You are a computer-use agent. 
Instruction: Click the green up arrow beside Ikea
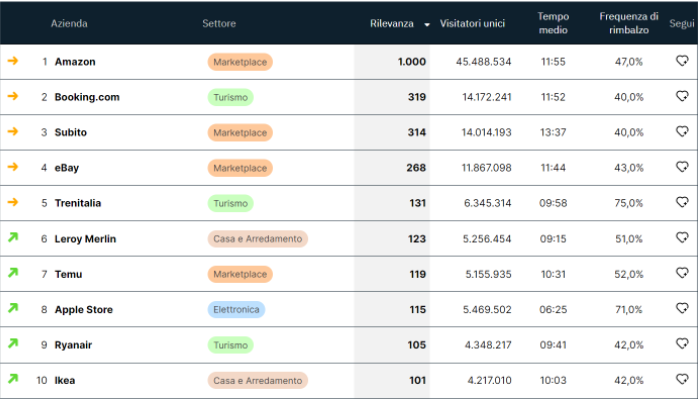[13, 379]
